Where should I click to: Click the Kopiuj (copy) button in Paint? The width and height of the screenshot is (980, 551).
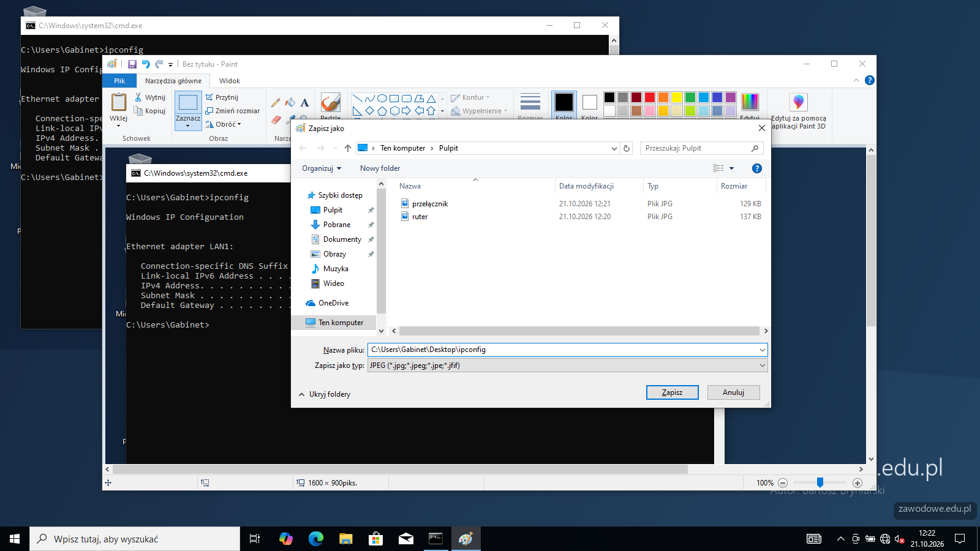[150, 111]
